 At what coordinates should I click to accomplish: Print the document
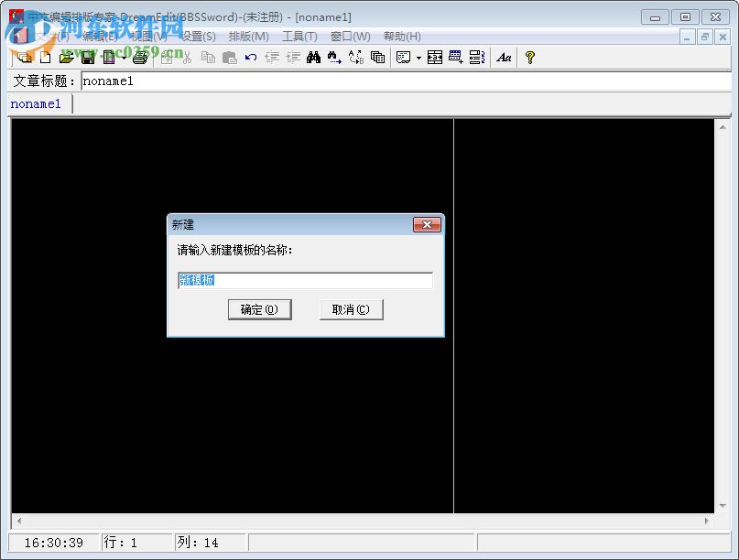[x=141, y=57]
